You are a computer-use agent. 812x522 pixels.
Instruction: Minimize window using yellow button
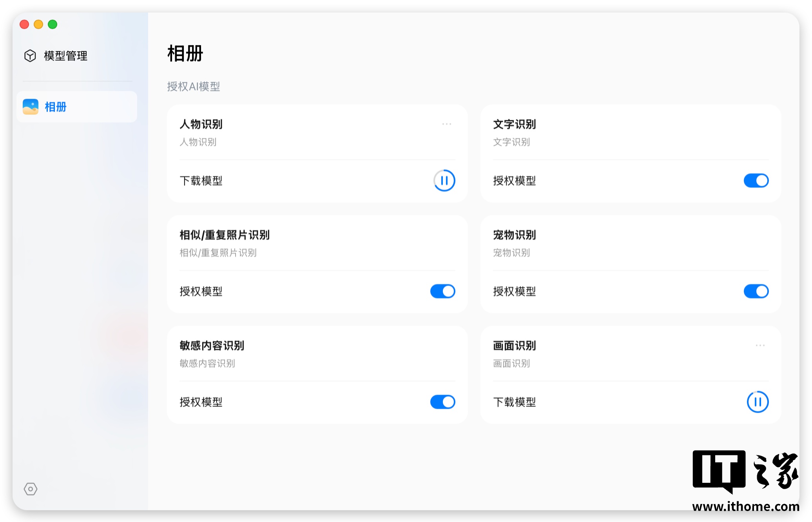[x=38, y=24]
